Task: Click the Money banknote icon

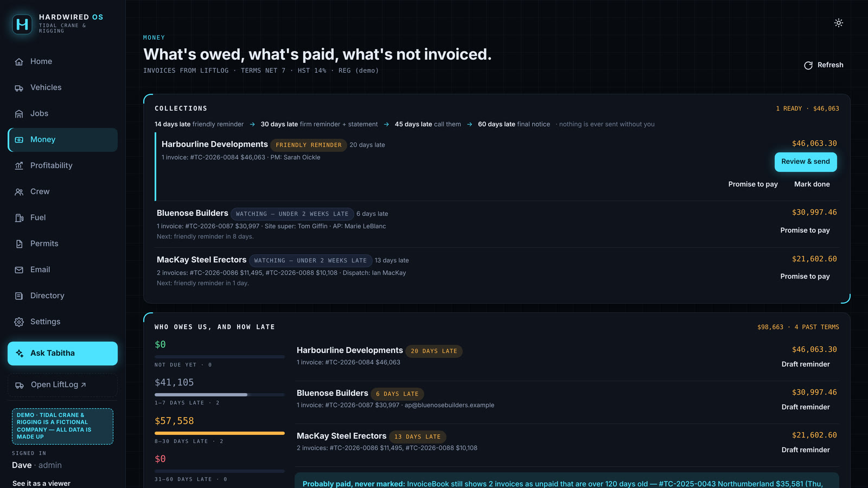Action: (x=19, y=140)
